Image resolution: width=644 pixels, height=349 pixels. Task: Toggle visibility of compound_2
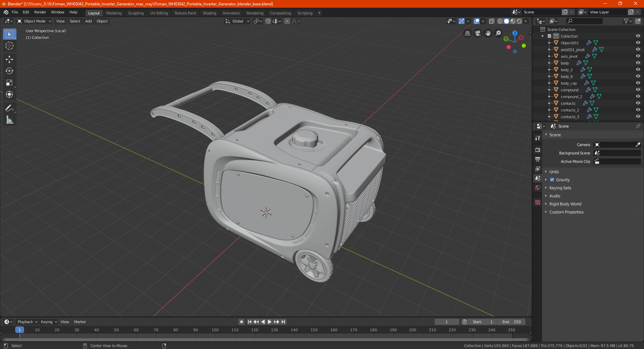[x=638, y=97]
